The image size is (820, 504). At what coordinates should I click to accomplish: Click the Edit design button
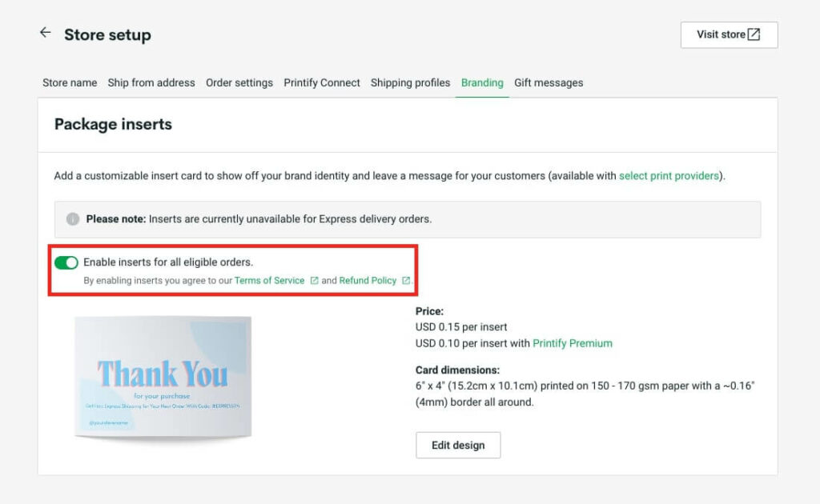coord(458,445)
